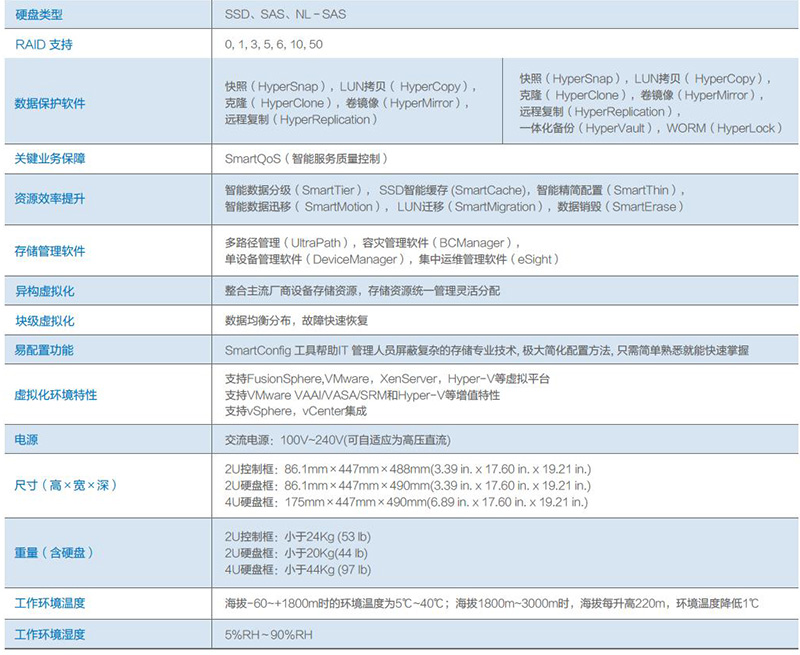Click the '关键业务保障' row label
The width and height of the screenshot is (800, 655).
(50, 159)
